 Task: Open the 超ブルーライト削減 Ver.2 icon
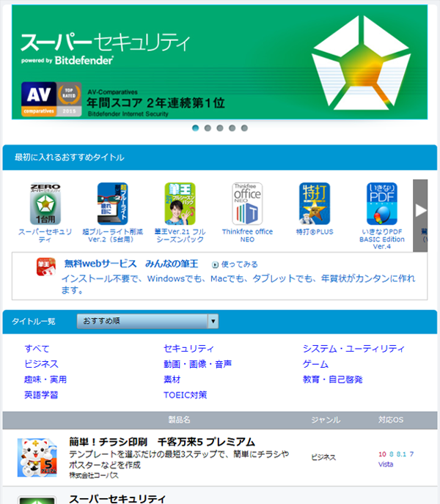pos(112,204)
